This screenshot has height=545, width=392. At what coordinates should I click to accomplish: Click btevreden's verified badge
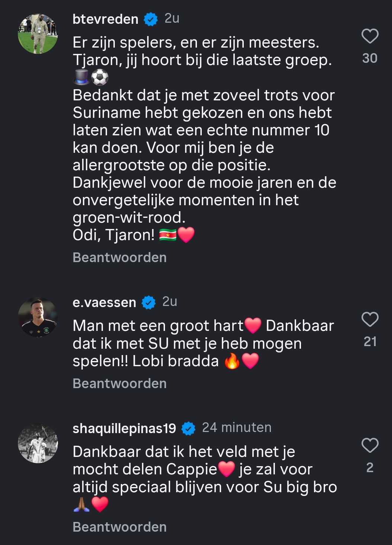pos(150,19)
